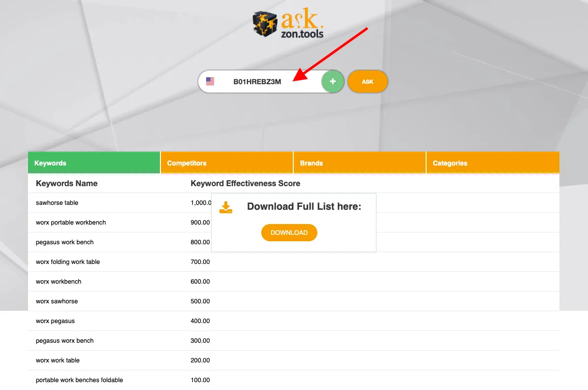Click the green plus add button
The width and height of the screenshot is (588, 390).
[x=333, y=81]
